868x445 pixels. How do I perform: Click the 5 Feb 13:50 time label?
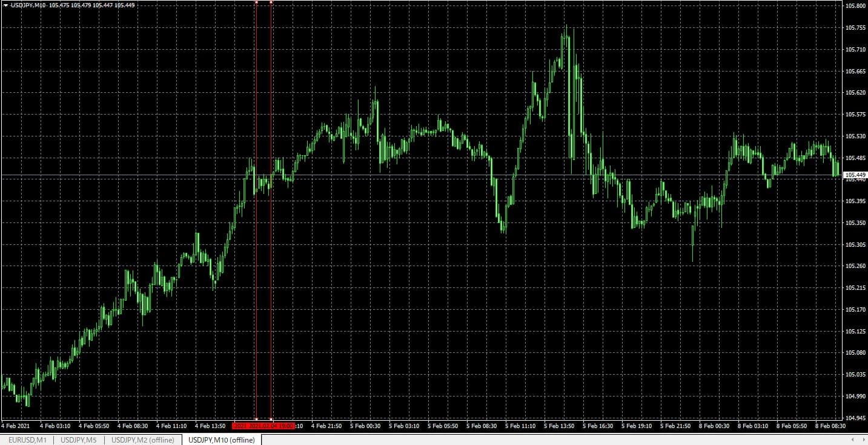tap(558, 426)
